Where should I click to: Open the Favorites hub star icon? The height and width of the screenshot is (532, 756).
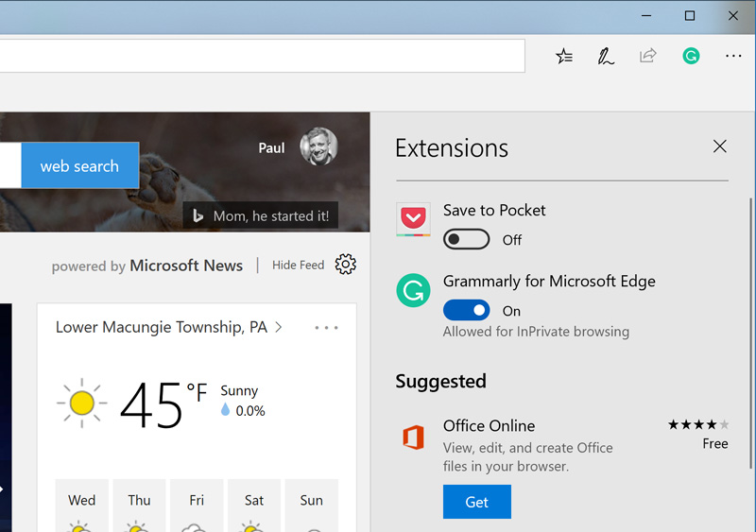click(564, 56)
